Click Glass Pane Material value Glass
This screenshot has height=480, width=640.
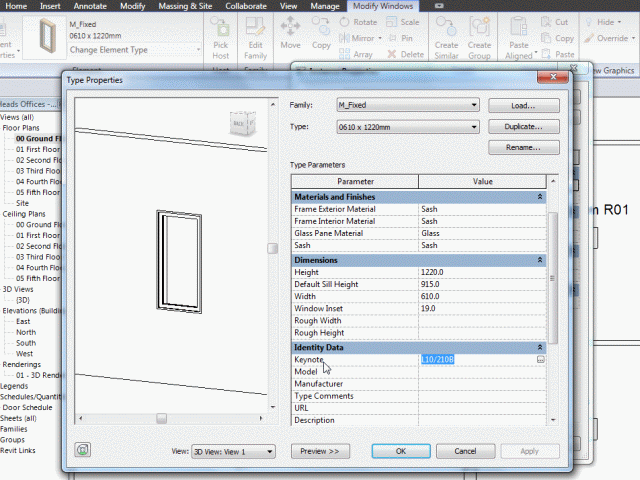click(x=482, y=233)
